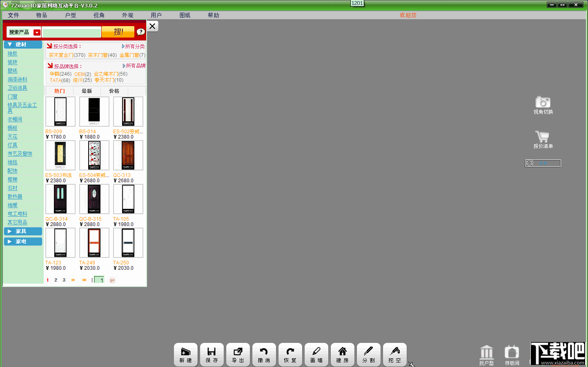Filter by brand TATA(68)
Image resolution: width=588 pixels, height=367 pixels.
60,81
